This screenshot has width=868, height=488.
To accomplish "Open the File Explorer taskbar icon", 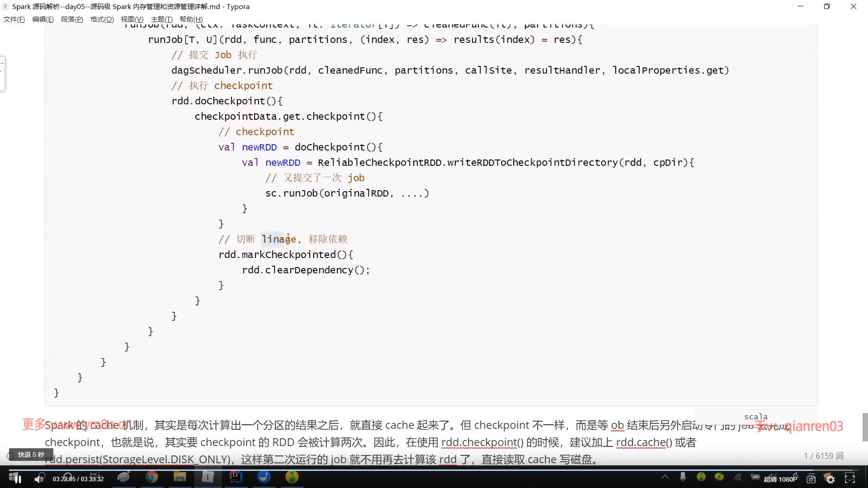I will pos(179,477).
